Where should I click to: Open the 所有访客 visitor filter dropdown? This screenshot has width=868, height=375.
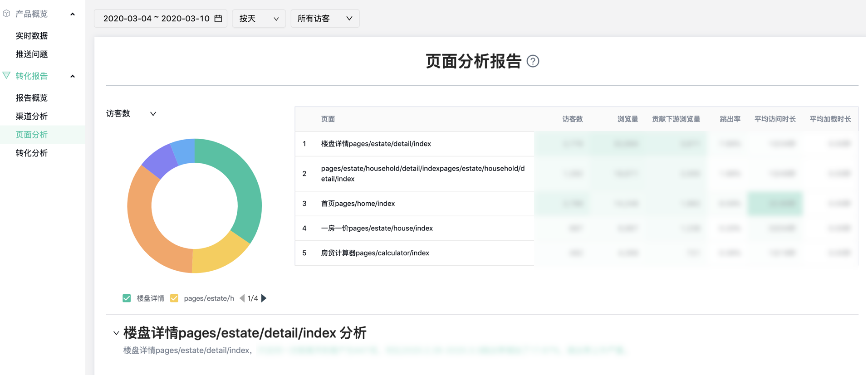click(325, 19)
